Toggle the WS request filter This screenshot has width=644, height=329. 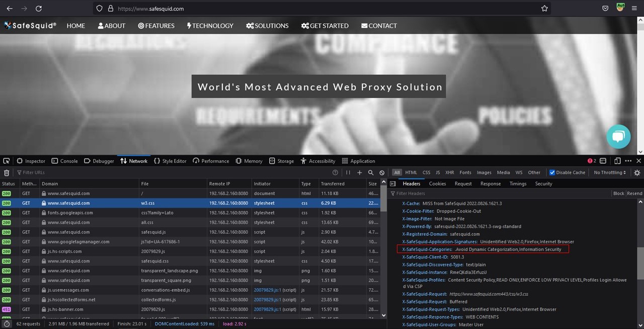click(x=519, y=173)
